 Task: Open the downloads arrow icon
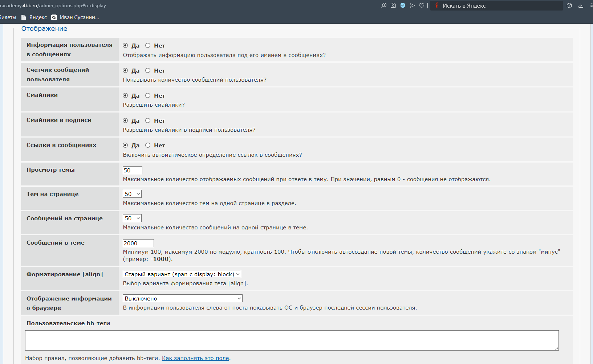point(581,5)
